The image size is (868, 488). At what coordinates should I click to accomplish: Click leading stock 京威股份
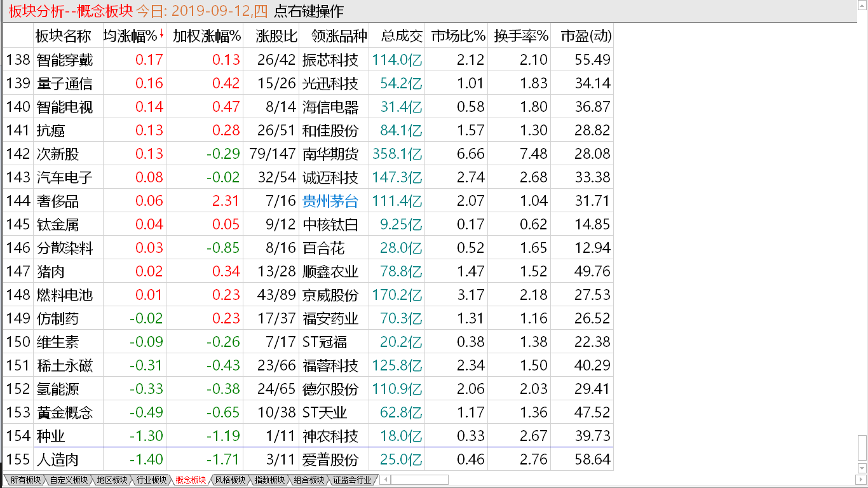(x=330, y=295)
